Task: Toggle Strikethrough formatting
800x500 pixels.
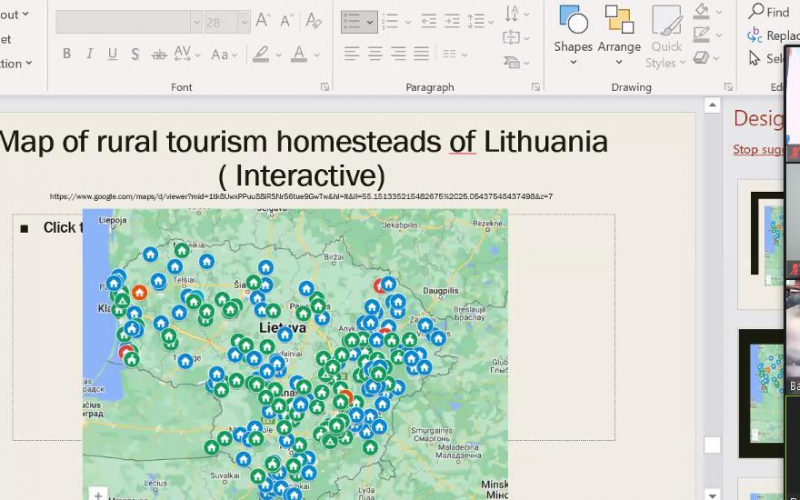Action: click(x=159, y=54)
